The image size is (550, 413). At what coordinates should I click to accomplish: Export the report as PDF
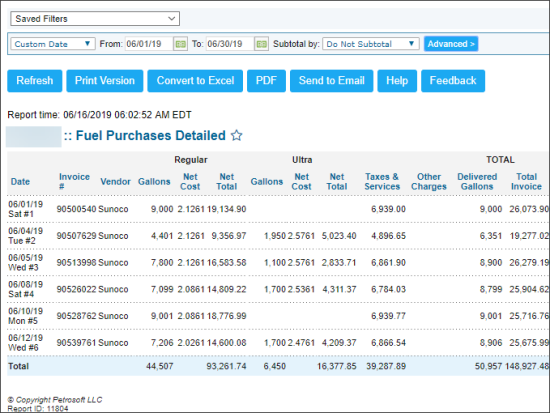coord(266,81)
